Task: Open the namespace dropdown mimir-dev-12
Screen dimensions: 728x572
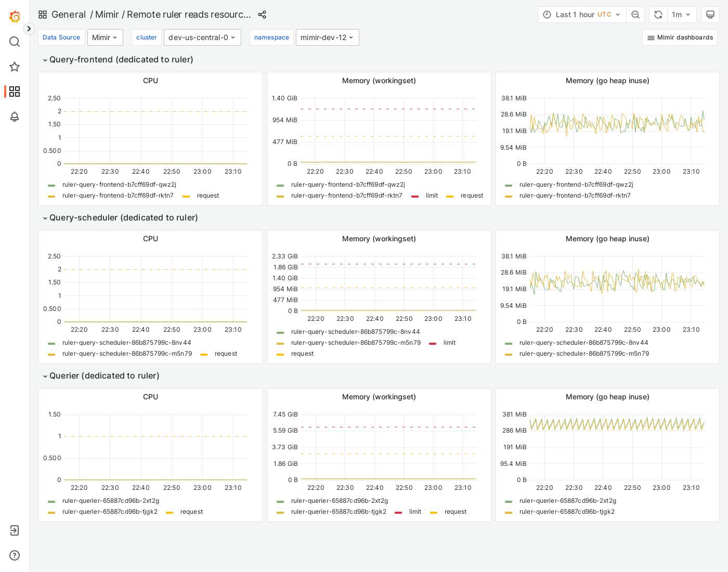Action: click(327, 37)
